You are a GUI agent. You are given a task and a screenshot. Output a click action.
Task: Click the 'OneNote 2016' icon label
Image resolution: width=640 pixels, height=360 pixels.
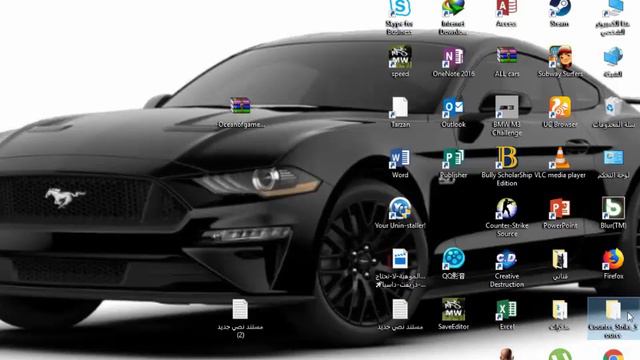[x=453, y=74]
